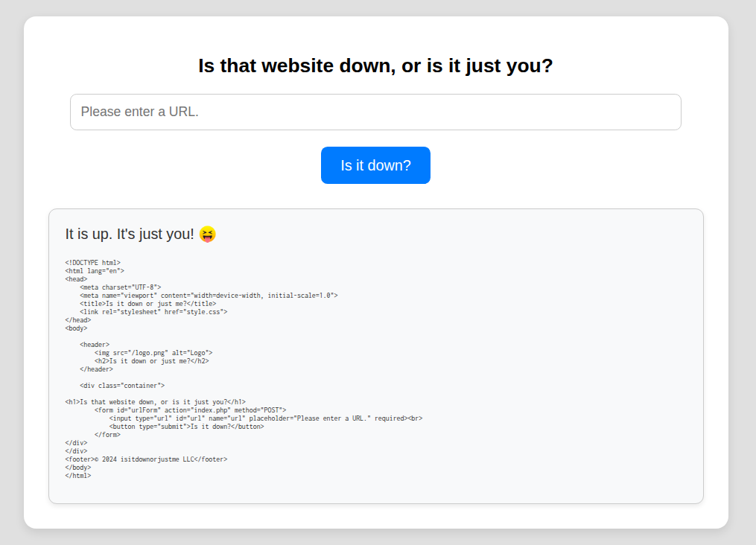Click the tongue-out emoji in the result
Screen dimensions: 756x545
click(x=208, y=235)
